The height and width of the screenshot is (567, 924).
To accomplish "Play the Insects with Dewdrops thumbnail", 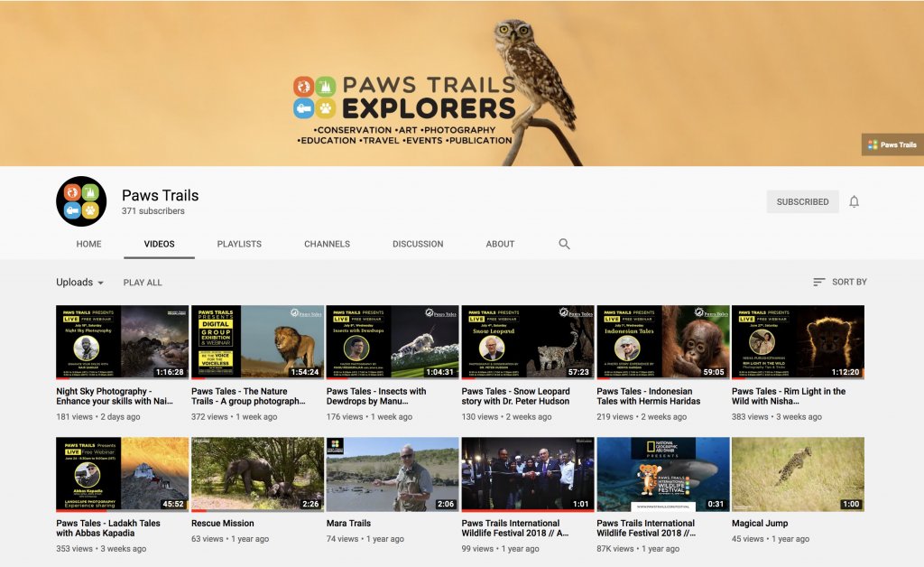I will [x=393, y=342].
